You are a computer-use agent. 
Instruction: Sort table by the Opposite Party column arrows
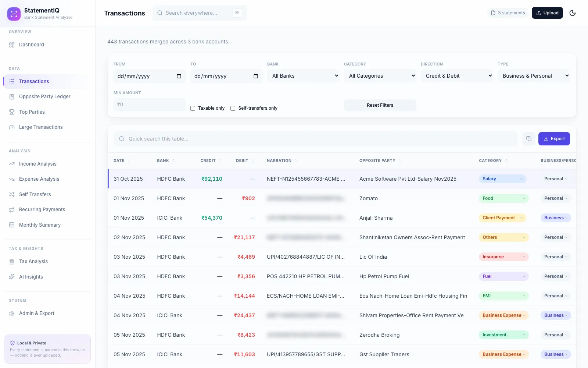pos(400,161)
